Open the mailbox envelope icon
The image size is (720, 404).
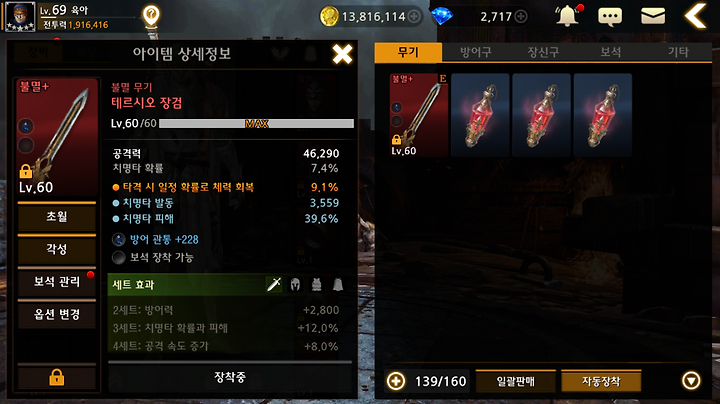point(652,17)
